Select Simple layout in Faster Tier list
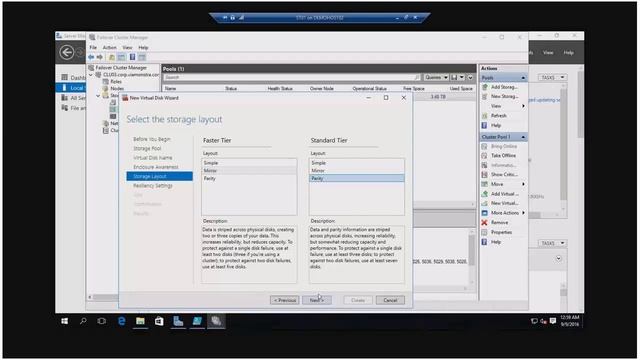Image resolution: width=640 pixels, height=360 pixels. coord(249,163)
